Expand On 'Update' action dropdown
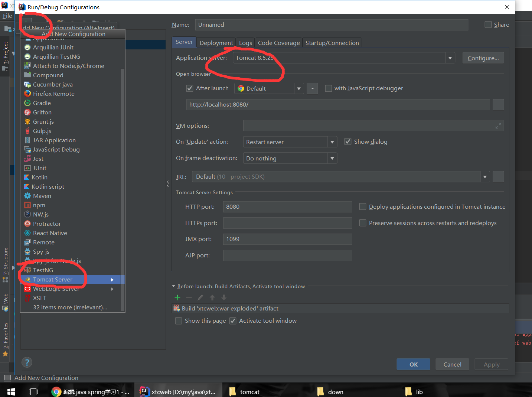Screen dimensions: 532x397 coord(332,142)
